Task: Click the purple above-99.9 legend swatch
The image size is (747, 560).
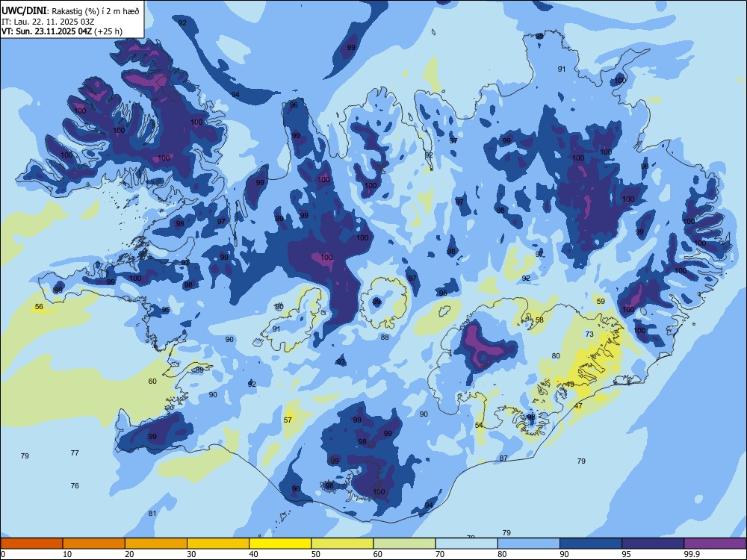Action: pos(715,544)
